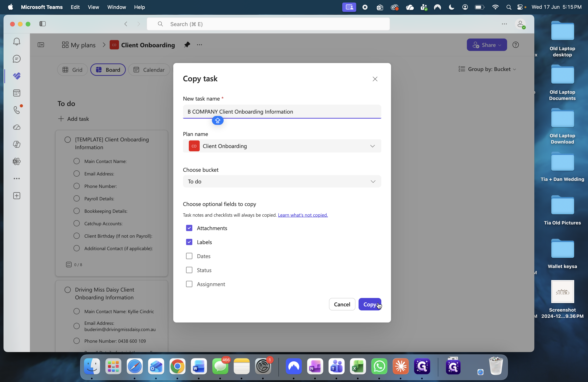Open the Learn what's not copied link

[x=303, y=215]
